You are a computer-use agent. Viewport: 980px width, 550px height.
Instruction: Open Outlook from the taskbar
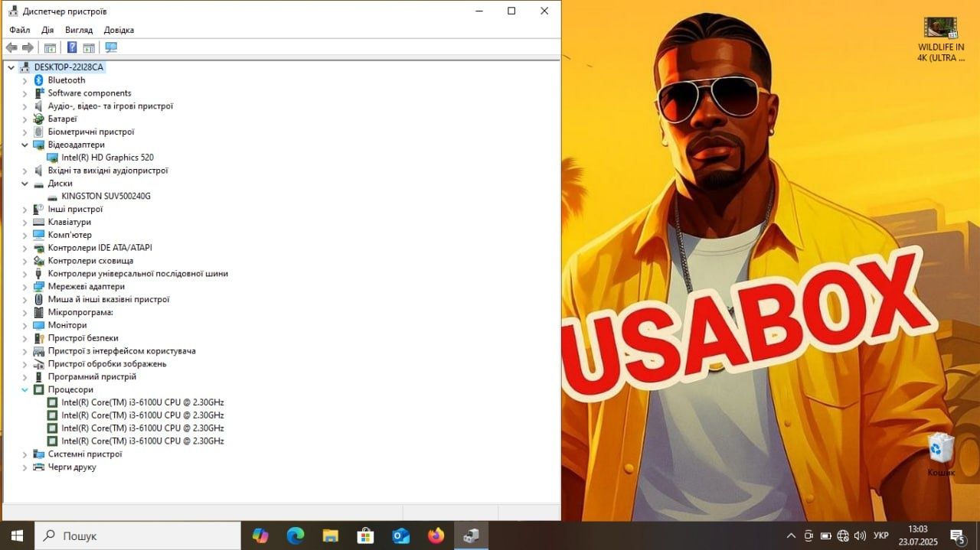tap(401, 535)
